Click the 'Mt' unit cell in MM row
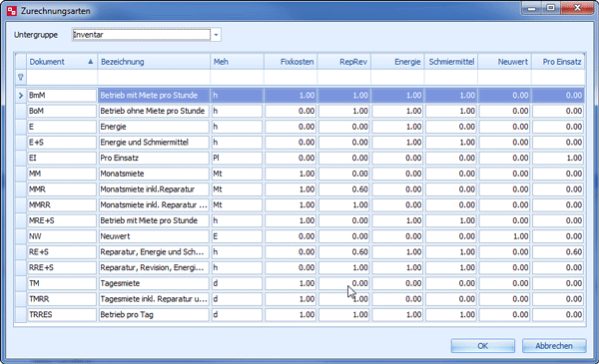 [x=237, y=174]
